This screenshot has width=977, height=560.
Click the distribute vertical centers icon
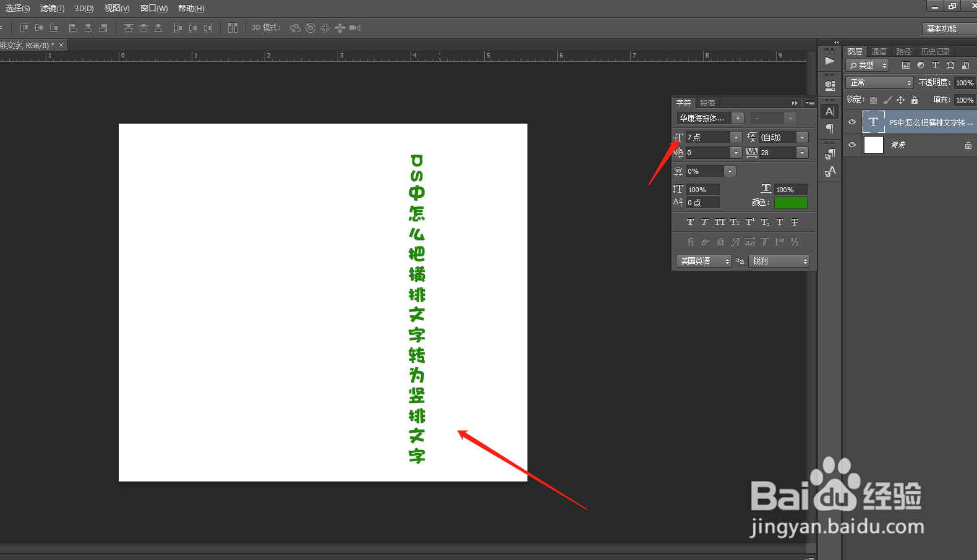pyautogui.click(x=143, y=28)
